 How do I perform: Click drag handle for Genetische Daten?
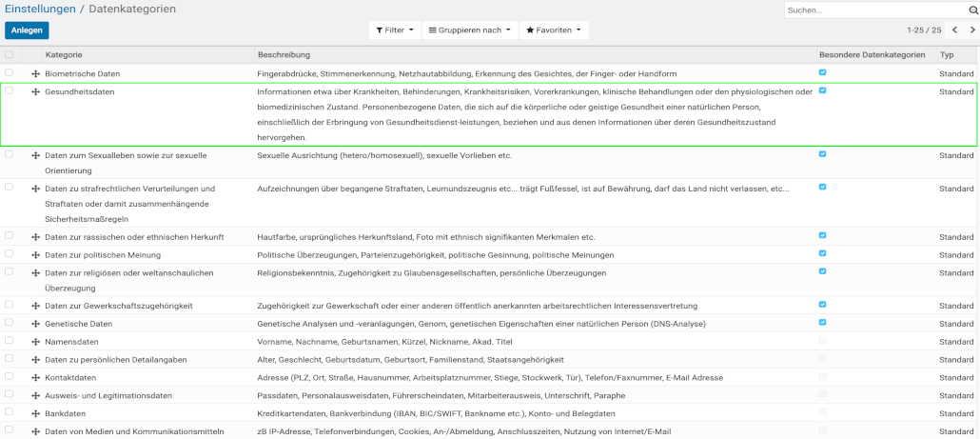click(x=35, y=324)
